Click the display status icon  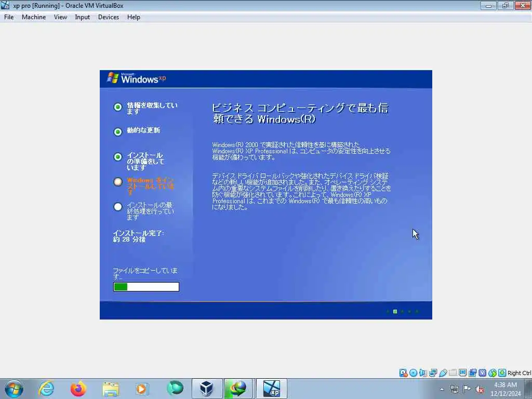coord(462,373)
